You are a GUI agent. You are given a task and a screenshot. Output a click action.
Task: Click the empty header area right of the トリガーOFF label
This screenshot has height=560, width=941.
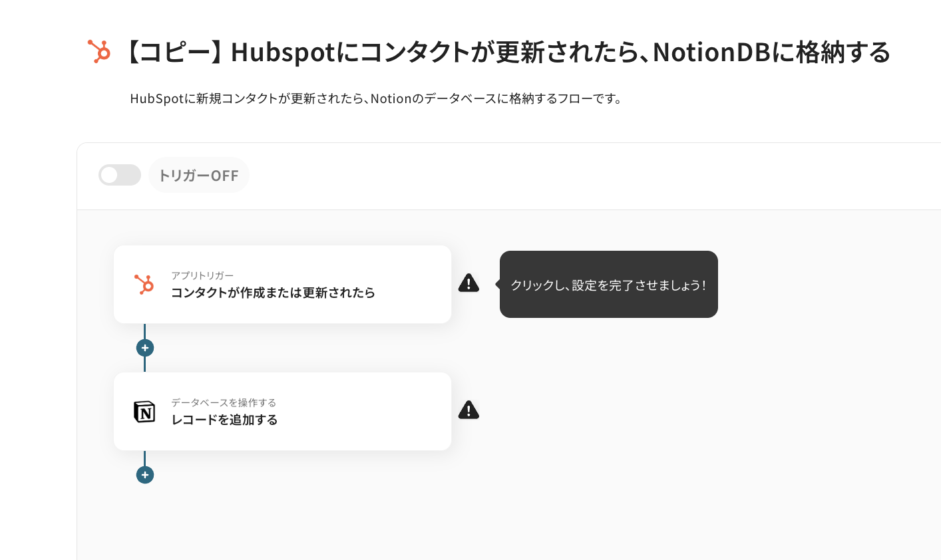(566, 176)
